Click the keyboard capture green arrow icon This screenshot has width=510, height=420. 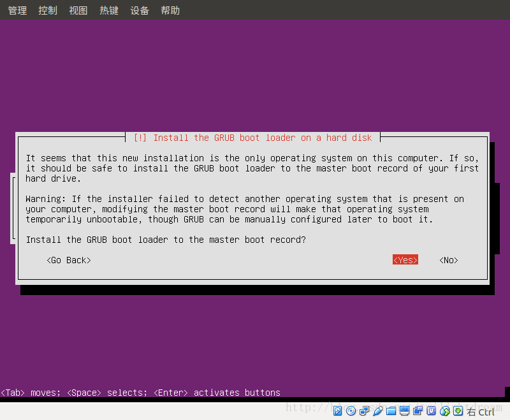click(x=458, y=410)
